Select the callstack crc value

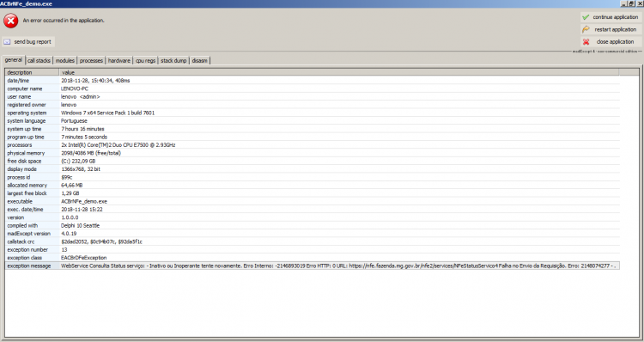click(102, 241)
